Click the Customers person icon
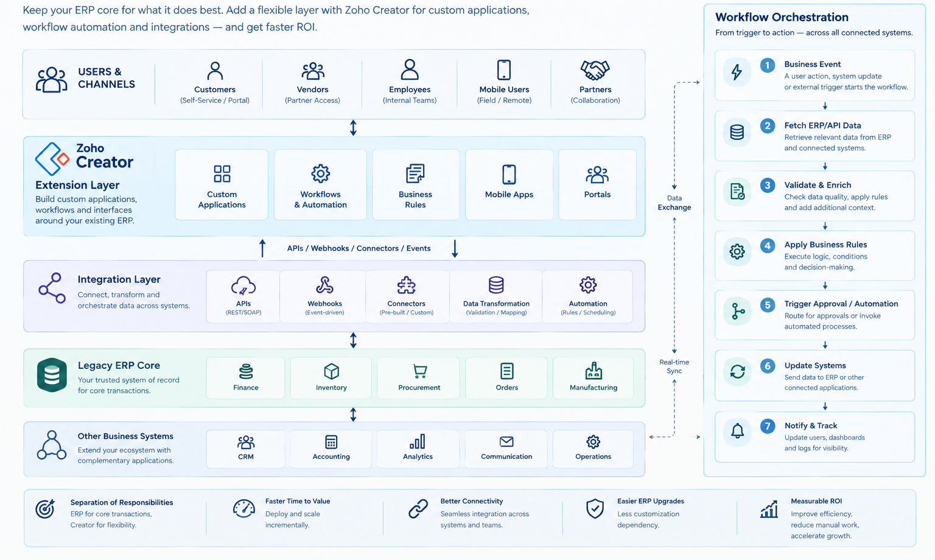 click(x=215, y=71)
